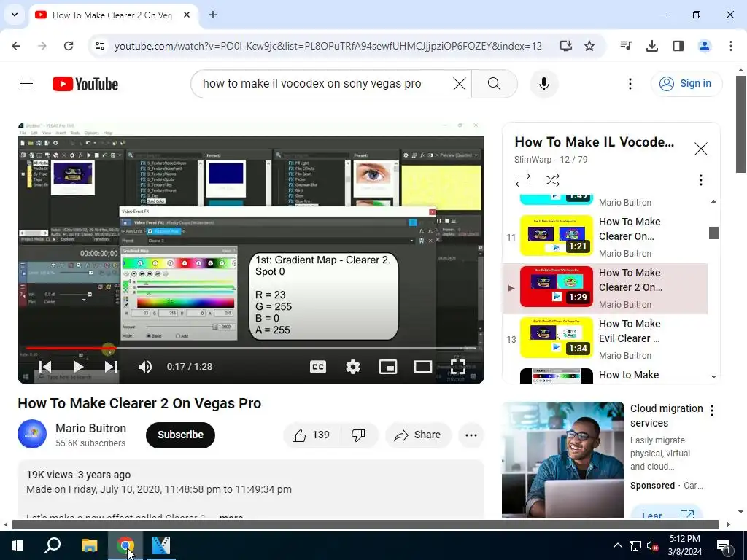This screenshot has width=747, height=560.
Task: Share this video
Action: point(418,435)
